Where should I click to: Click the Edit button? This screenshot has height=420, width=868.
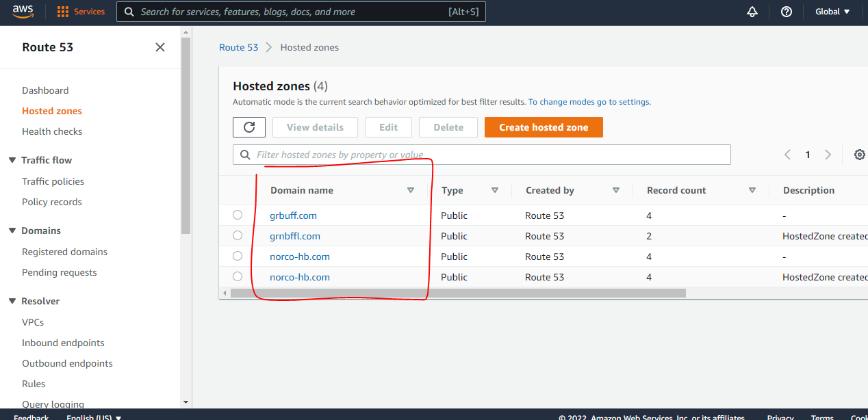pos(388,127)
